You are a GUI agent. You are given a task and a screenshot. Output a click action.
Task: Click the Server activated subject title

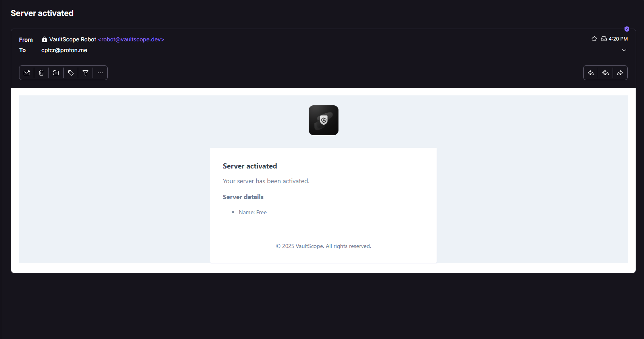pos(42,13)
